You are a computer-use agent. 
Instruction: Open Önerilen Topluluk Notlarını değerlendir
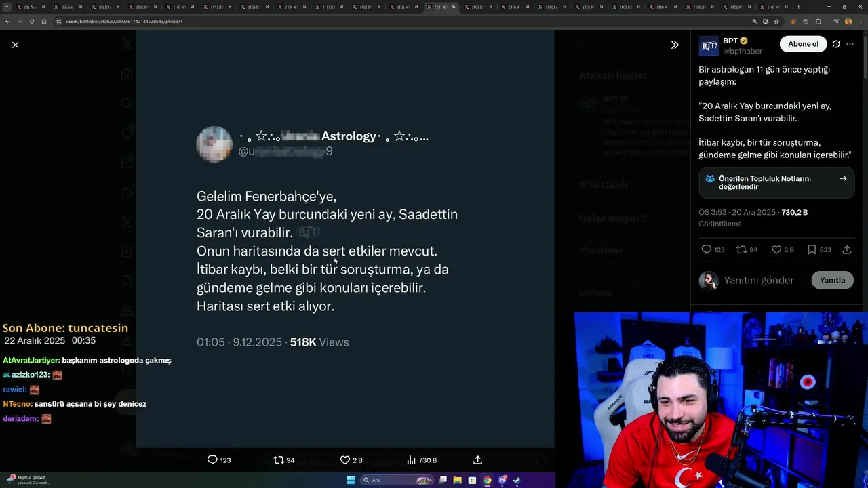tap(776, 182)
